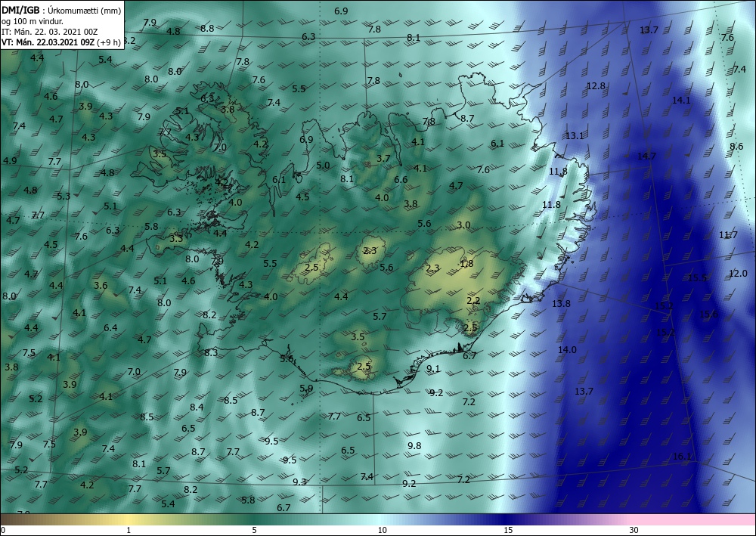Click the colour scale label 15
This screenshot has width=756, height=536.
click(x=508, y=530)
